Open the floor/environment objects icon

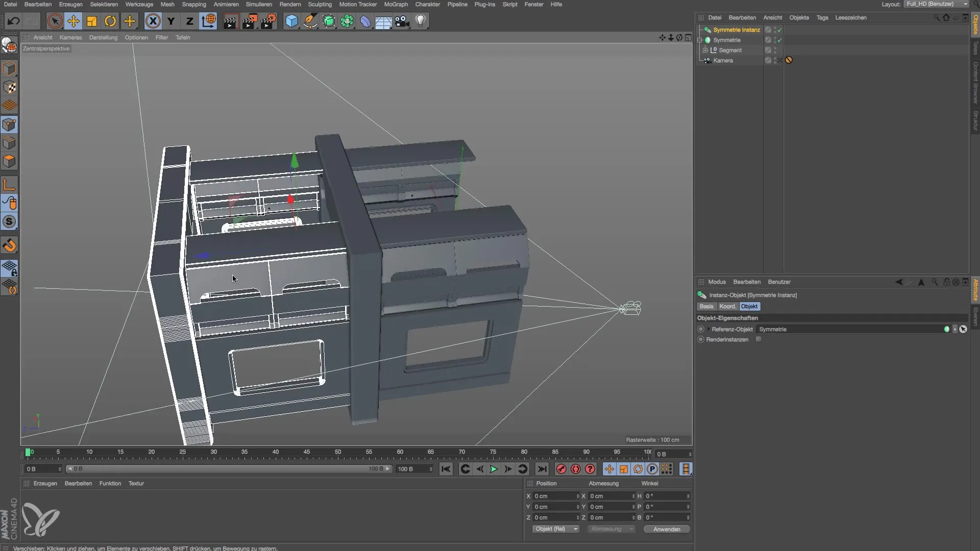click(x=384, y=21)
